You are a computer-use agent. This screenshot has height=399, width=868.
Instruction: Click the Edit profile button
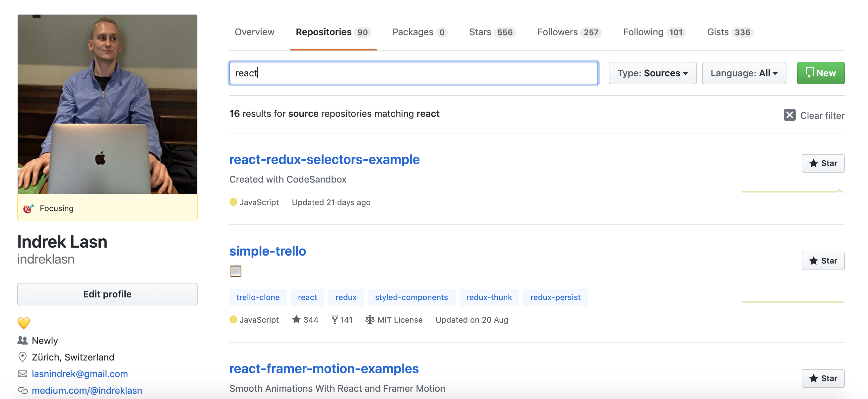click(x=107, y=294)
